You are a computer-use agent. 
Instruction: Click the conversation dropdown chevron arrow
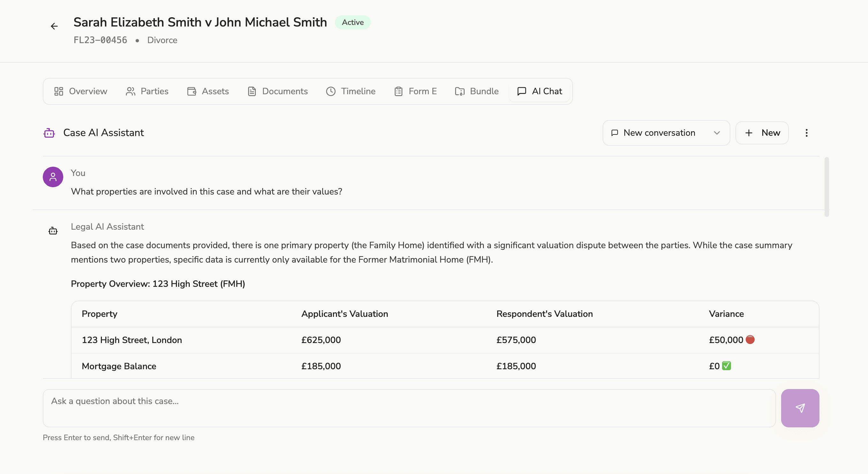click(717, 133)
